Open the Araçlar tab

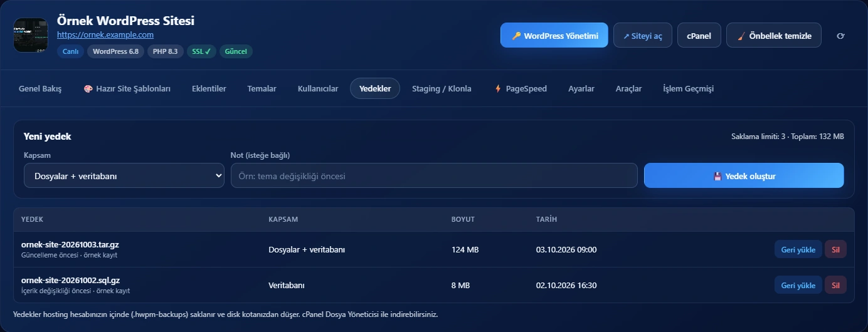click(x=628, y=89)
